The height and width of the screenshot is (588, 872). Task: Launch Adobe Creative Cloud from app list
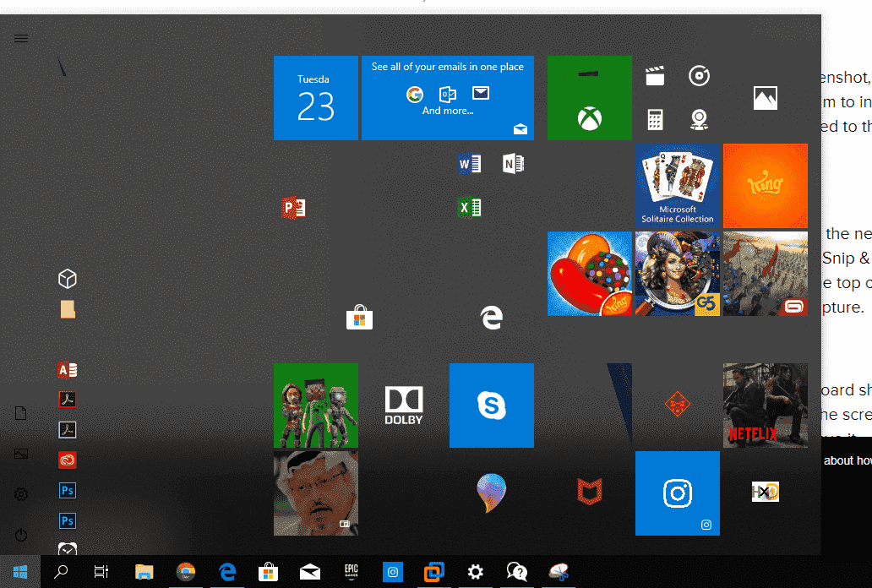[x=68, y=460]
